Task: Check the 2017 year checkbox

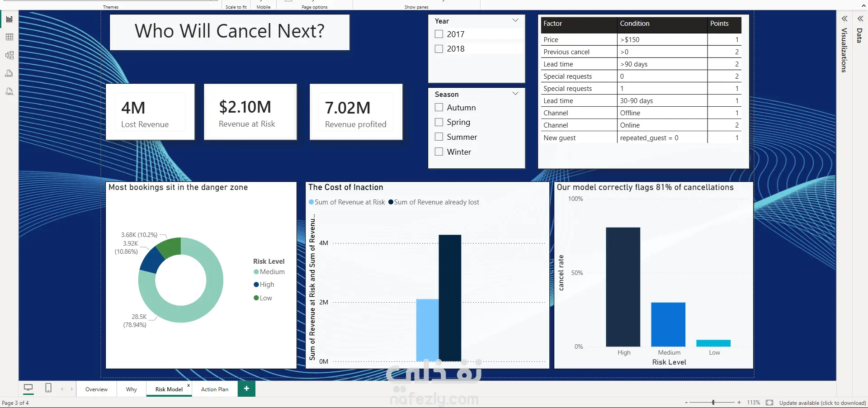Action: tap(439, 34)
